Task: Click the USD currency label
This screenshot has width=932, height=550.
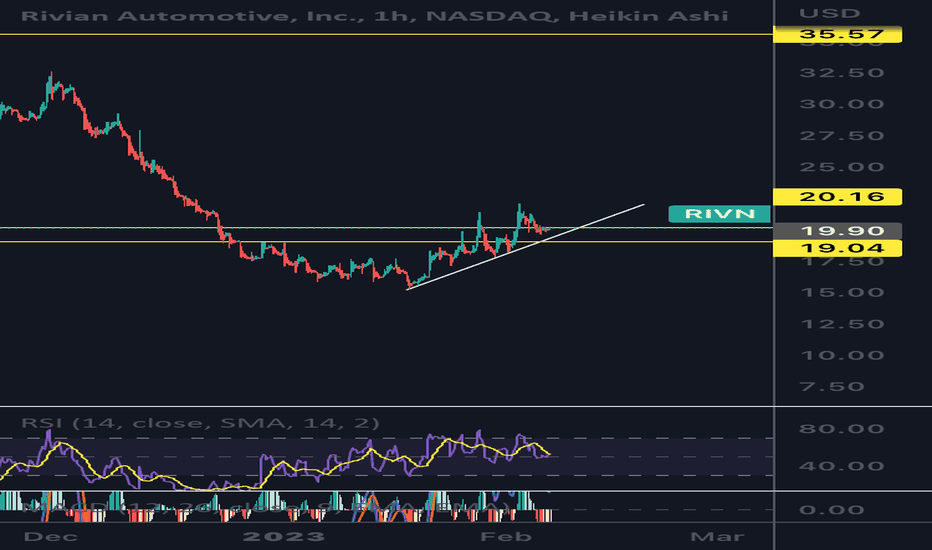Action: click(x=829, y=13)
